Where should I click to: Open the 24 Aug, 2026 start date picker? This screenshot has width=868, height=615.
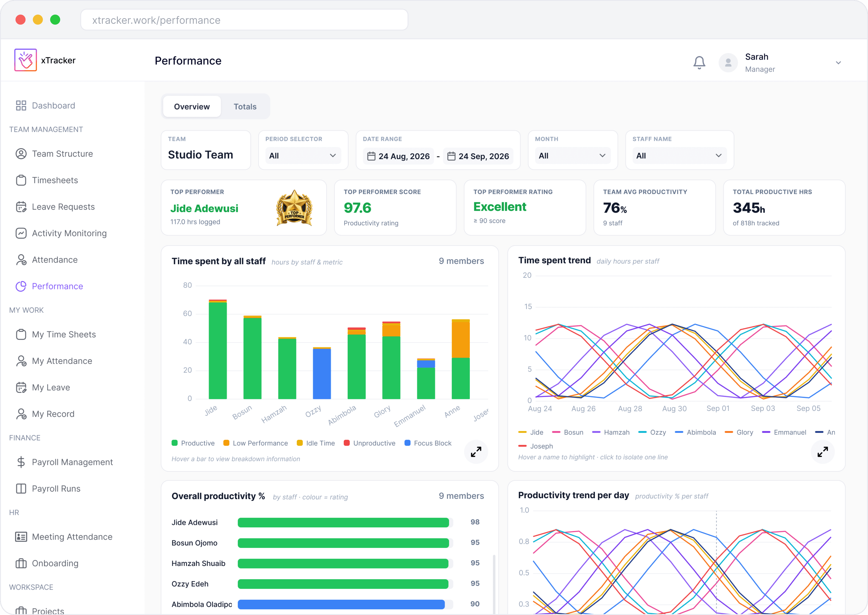[398, 156]
